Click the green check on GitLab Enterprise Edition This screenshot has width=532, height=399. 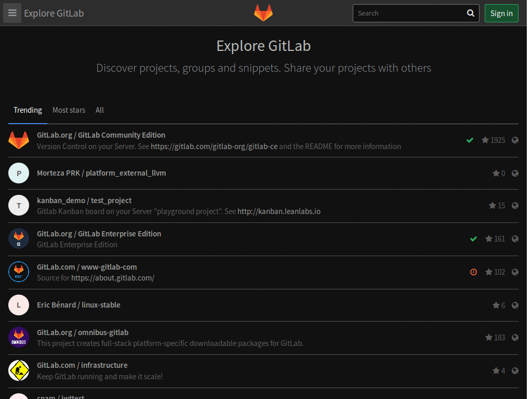point(473,239)
